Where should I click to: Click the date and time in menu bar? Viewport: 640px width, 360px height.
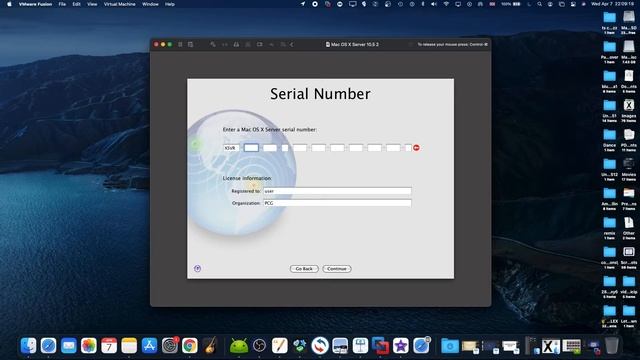[x=613, y=4]
